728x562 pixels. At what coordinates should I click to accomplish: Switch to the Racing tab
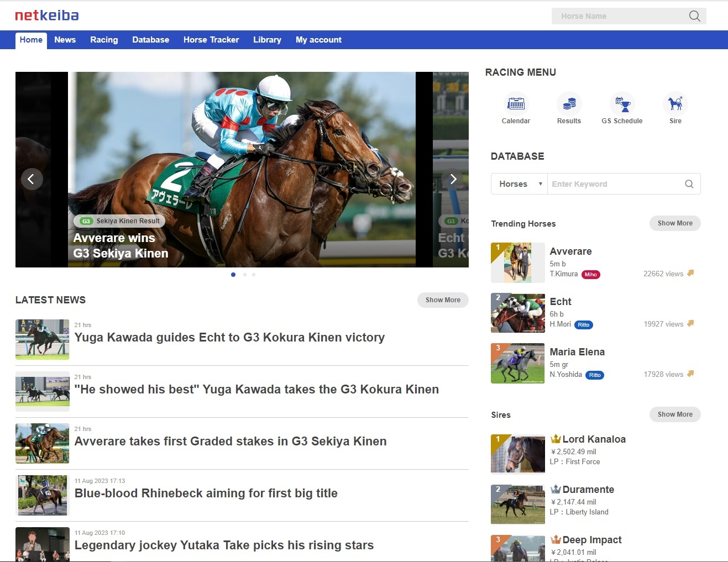coord(104,39)
